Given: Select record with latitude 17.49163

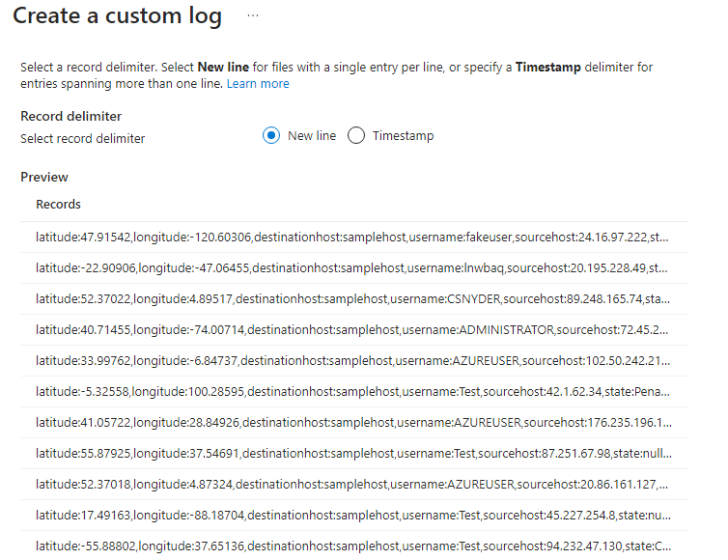Looking at the screenshot, I should click(354, 515).
